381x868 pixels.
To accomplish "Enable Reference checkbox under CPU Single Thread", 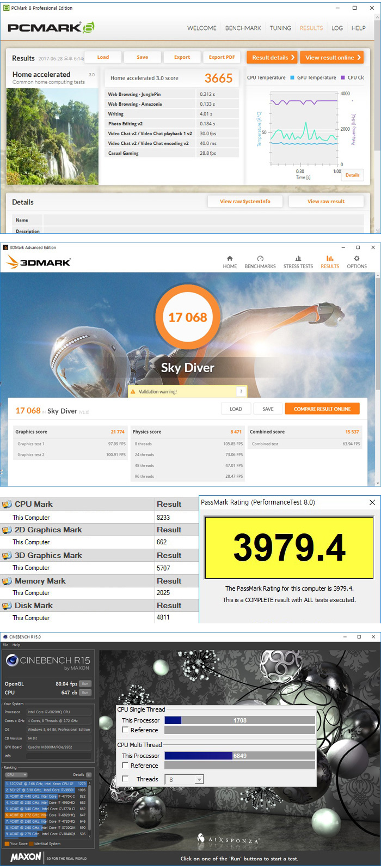I will [x=125, y=730].
